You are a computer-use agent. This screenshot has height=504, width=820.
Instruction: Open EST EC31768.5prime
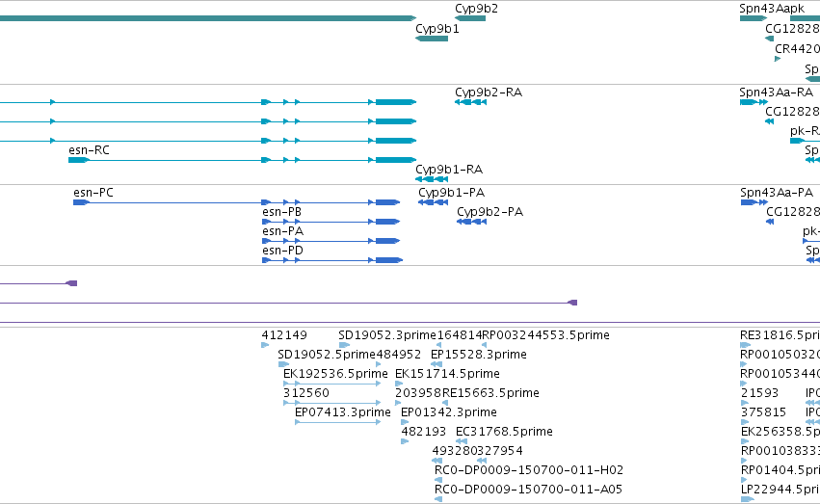tap(504, 432)
